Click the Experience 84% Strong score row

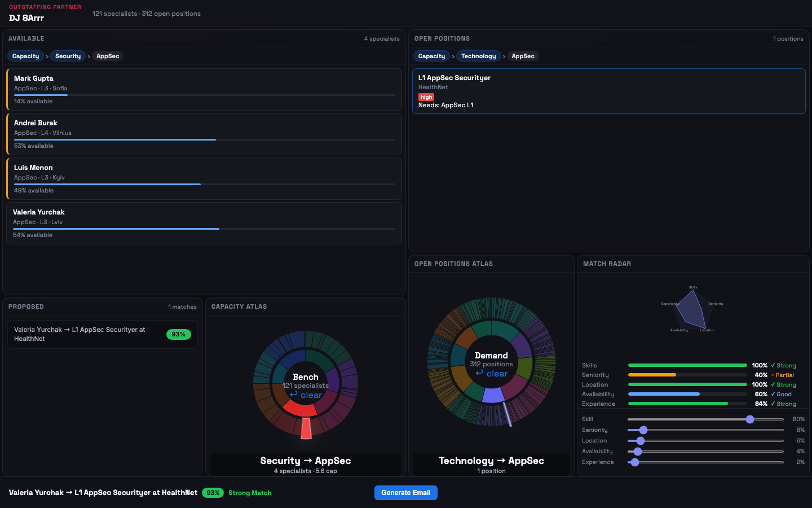[689, 404]
